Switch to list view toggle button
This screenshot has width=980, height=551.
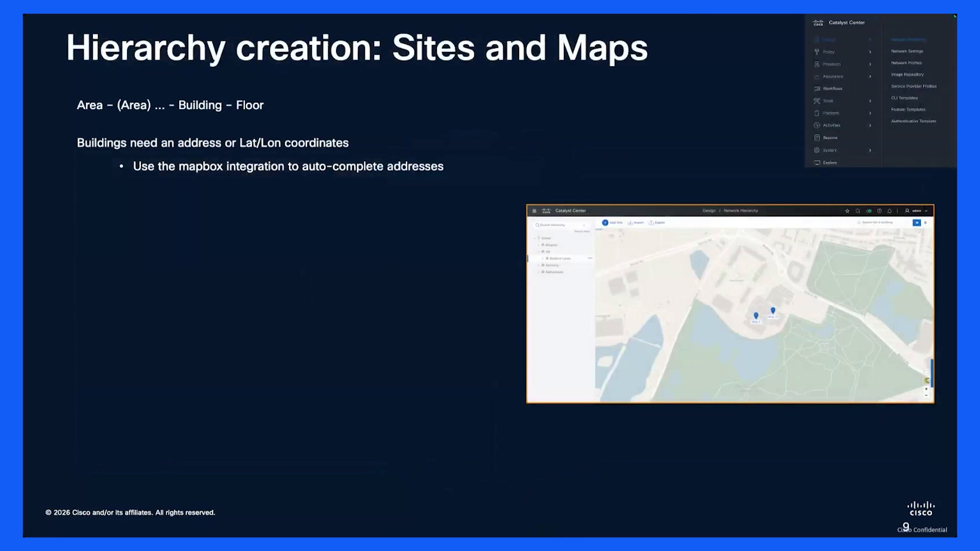(x=925, y=222)
